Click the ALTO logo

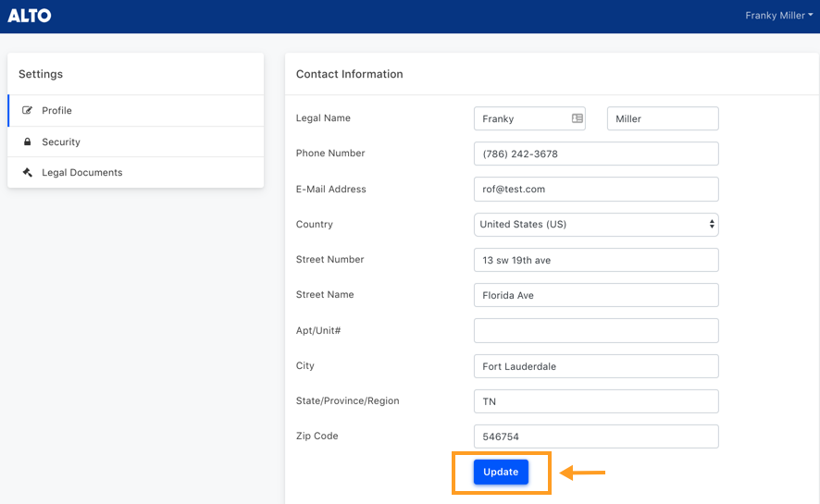(x=30, y=16)
